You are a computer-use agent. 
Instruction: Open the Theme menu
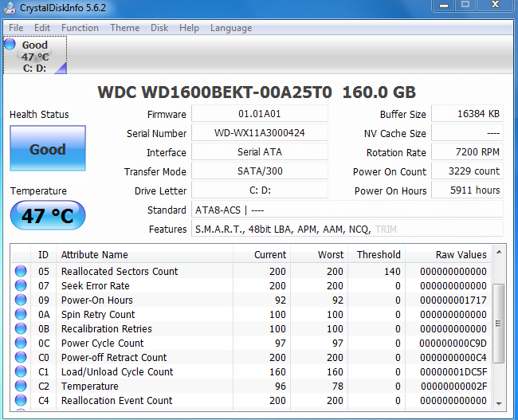pyautogui.click(x=124, y=28)
